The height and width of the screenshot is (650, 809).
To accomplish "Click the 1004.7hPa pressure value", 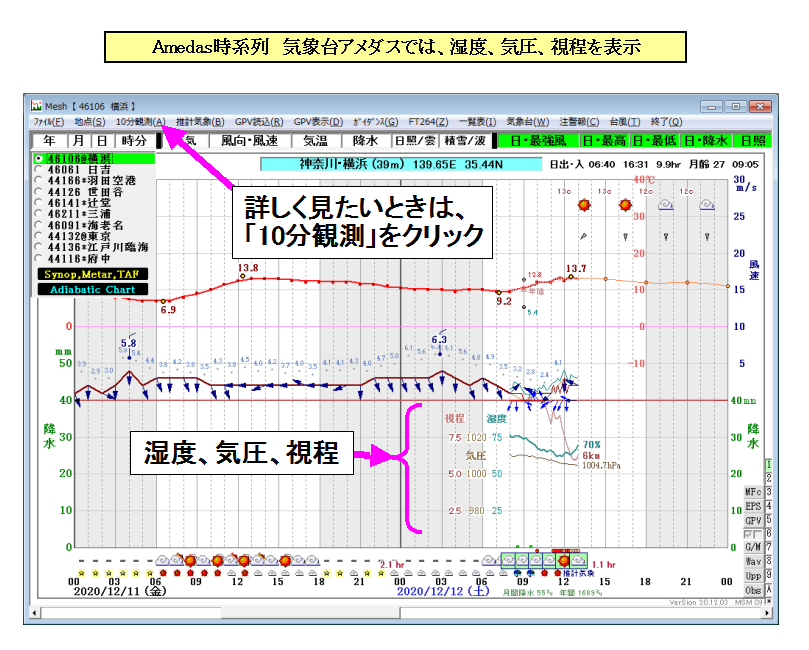I will point(602,466).
